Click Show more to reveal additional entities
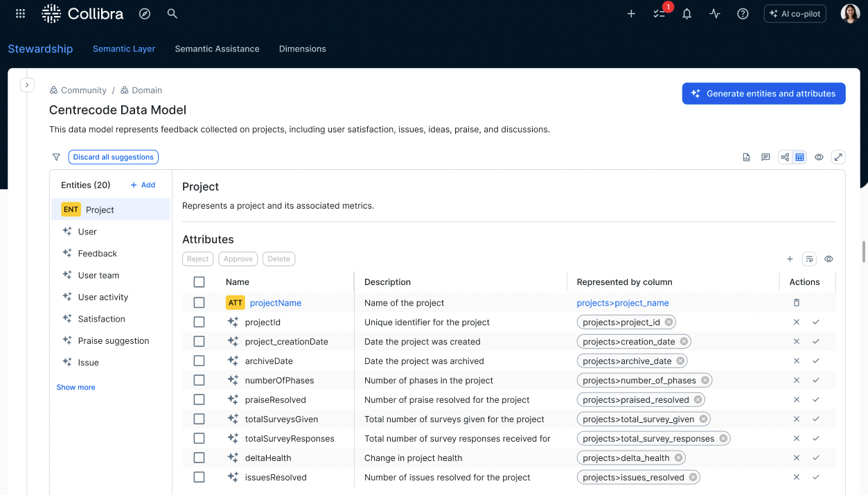Image resolution: width=868 pixels, height=495 pixels. (76, 387)
